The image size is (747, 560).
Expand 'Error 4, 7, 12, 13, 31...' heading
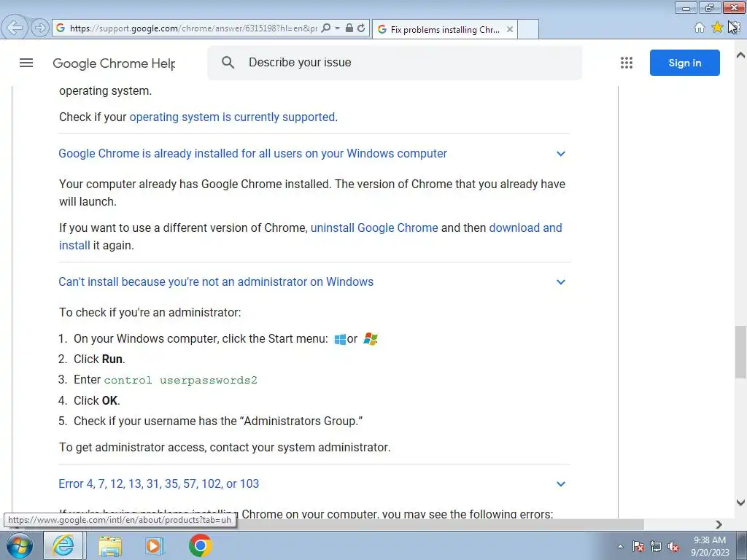coord(158,484)
